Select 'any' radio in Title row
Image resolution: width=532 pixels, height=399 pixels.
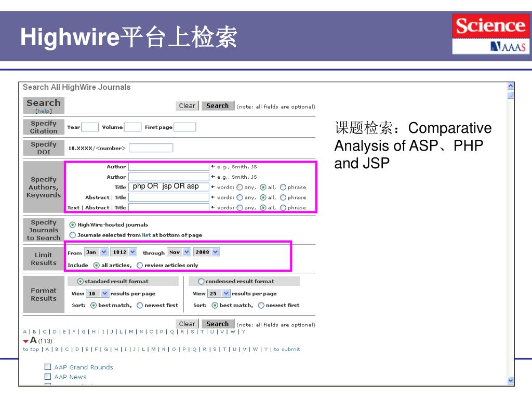pos(240,187)
